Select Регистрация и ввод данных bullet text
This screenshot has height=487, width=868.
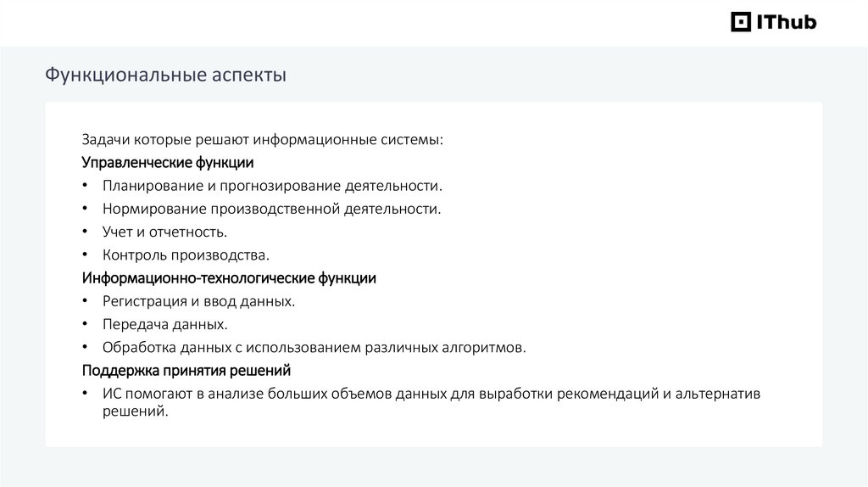[x=198, y=301]
